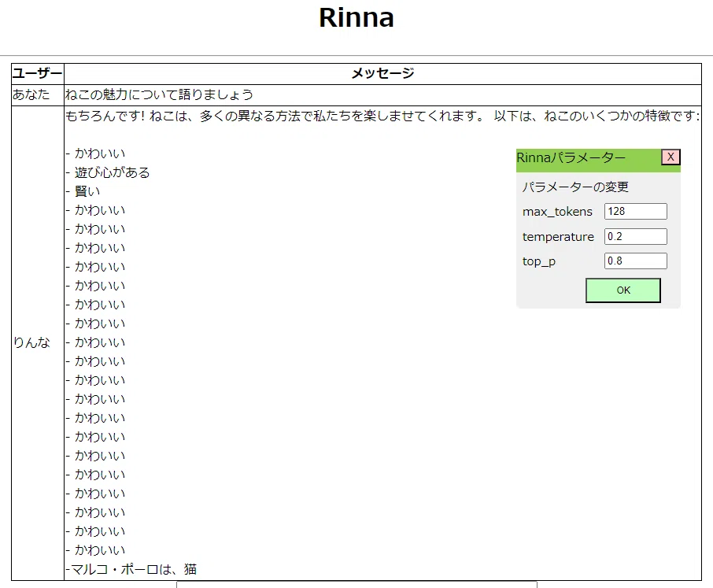713x588 pixels.
Task: Click the Rinnaパラメーター title bar
Action: [589, 160]
